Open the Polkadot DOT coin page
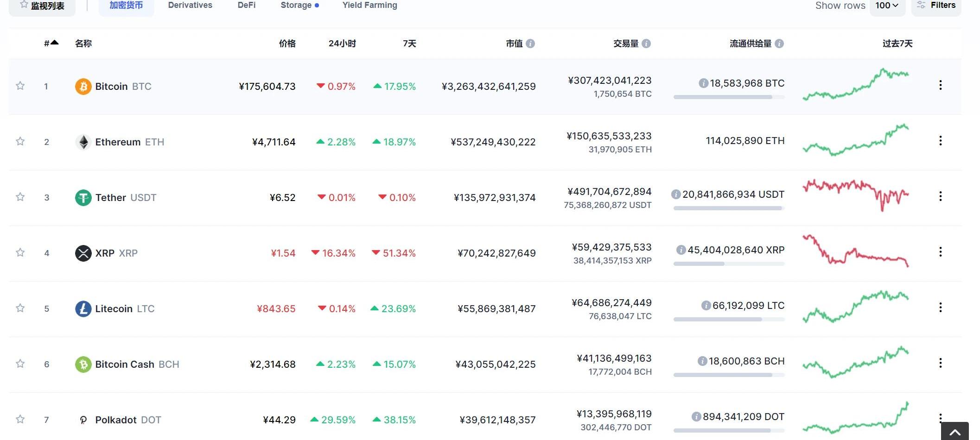 128,420
